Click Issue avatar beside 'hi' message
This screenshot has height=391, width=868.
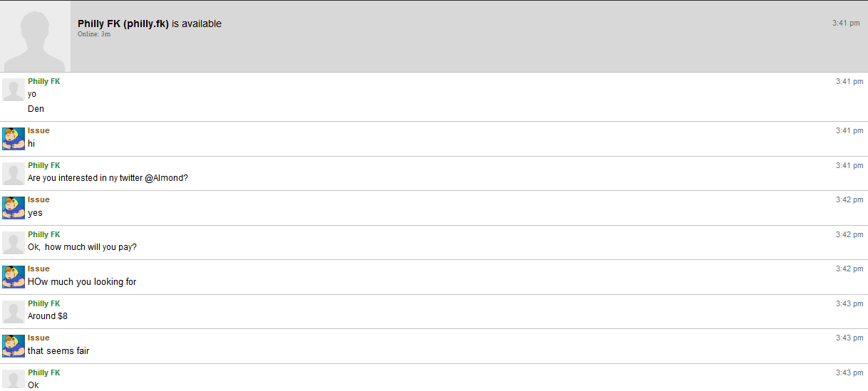(x=14, y=139)
